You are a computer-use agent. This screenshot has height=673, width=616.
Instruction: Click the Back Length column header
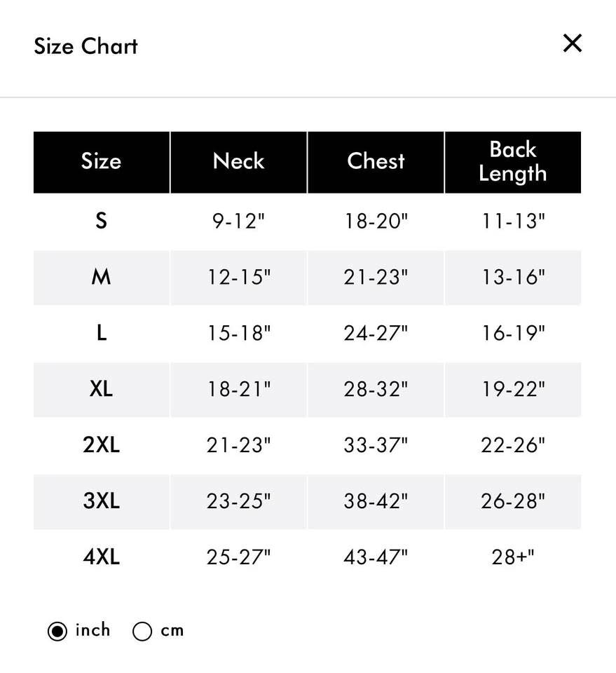(x=513, y=161)
